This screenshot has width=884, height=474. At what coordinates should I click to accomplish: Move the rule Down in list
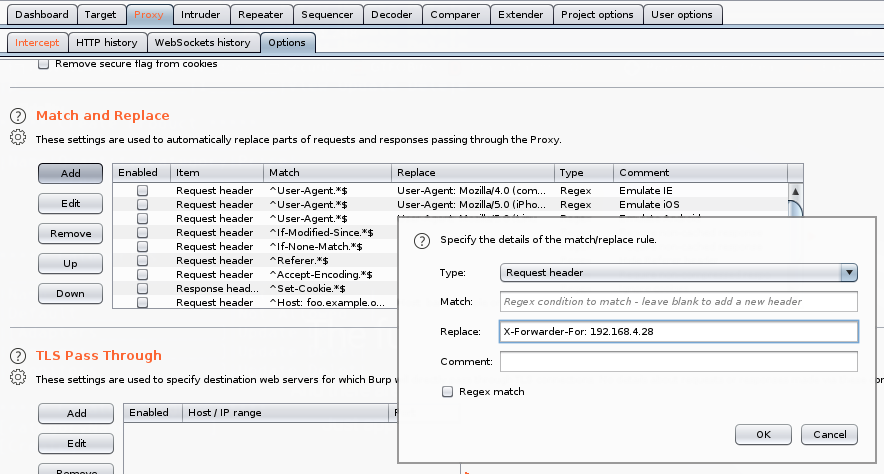[71, 294]
